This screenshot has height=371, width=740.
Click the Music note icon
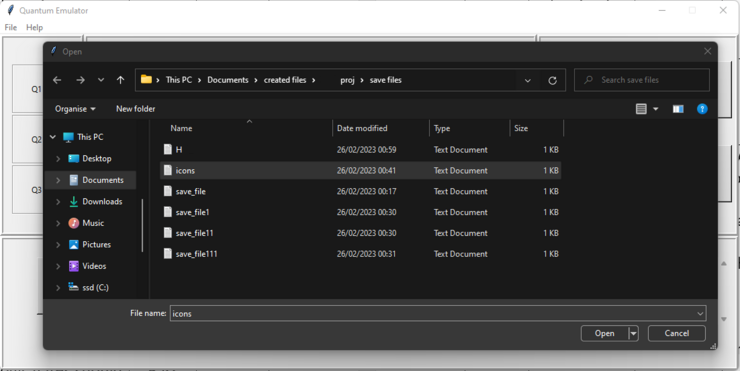click(x=74, y=223)
